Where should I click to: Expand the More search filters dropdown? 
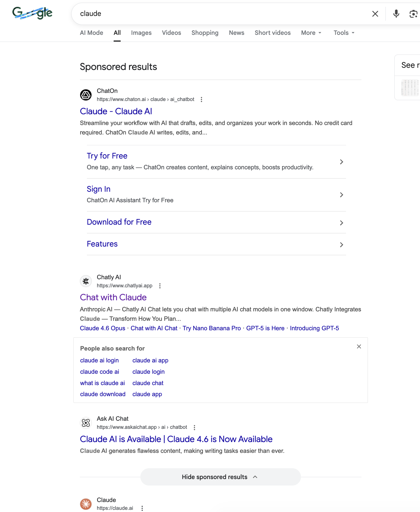(311, 33)
